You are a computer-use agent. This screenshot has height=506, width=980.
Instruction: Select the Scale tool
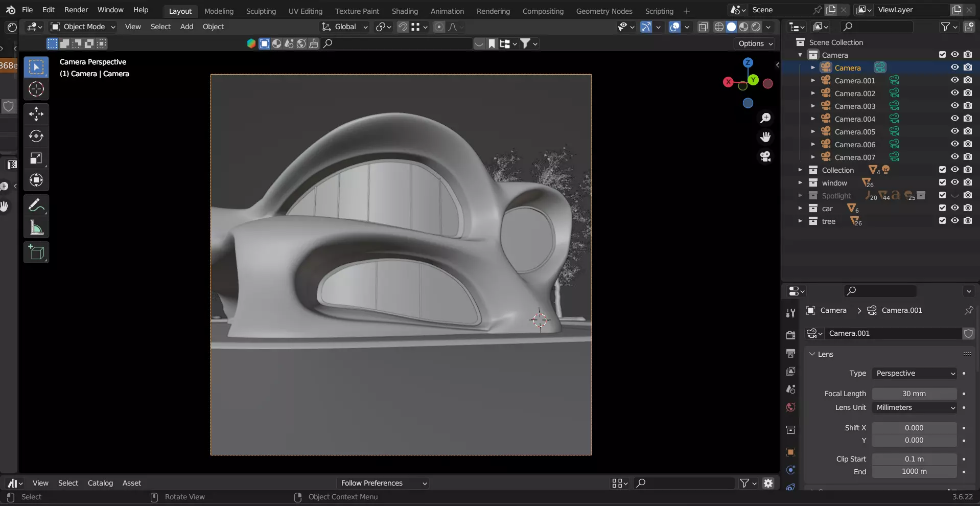click(x=36, y=158)
